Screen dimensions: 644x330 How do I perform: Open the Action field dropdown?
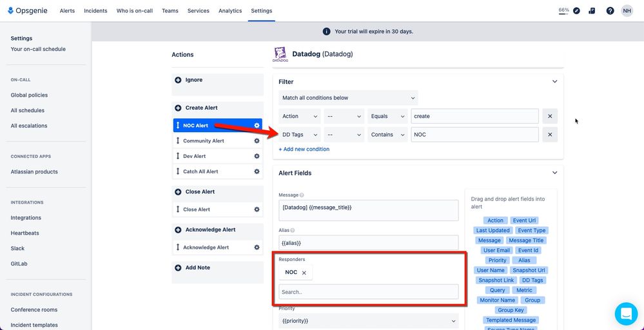pos(300,116)
